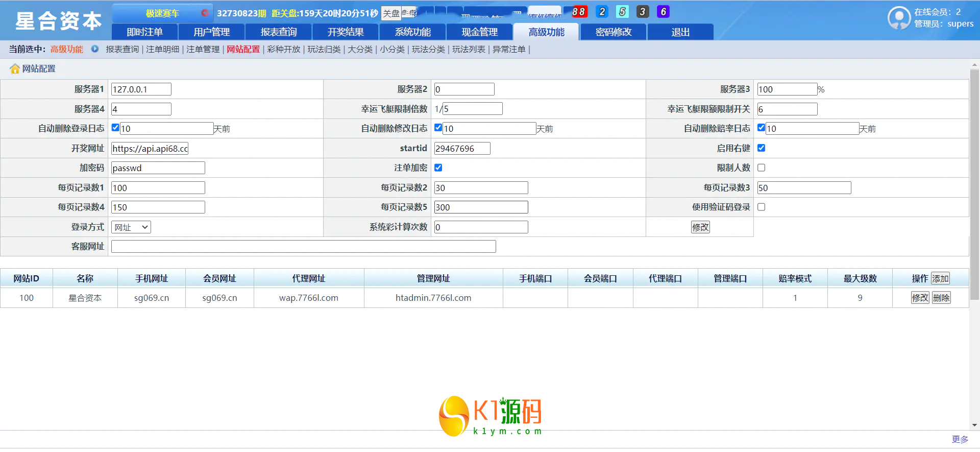This screenshot has width=980, height=452.
Task: Click the cyan number 5 ball
Action: (x=622, y=12)
